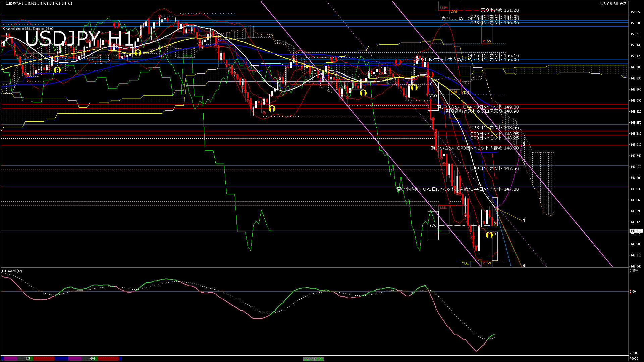Click the orange W pivot box near YDL
644x362 pixels.
(489, 263)
